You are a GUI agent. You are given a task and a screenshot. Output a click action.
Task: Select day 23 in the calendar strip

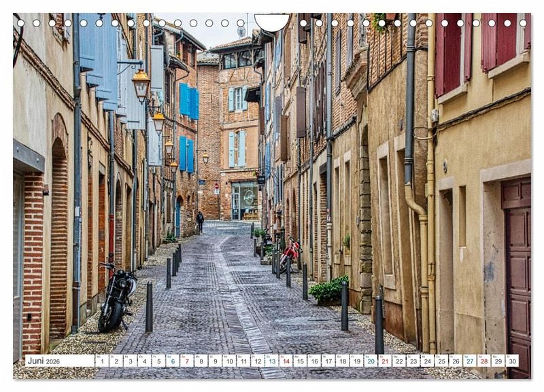pyautogui.click(x=413, y=361)
